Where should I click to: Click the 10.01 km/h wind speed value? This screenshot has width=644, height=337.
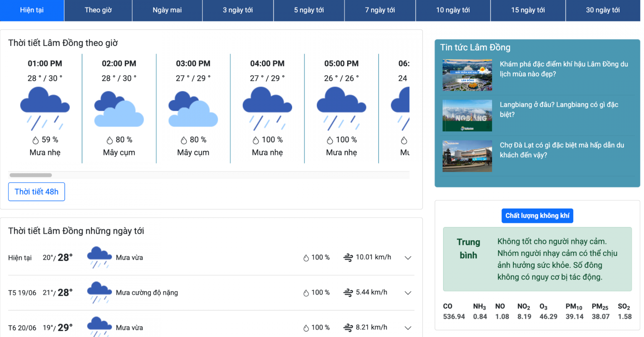tap(373, 257)
